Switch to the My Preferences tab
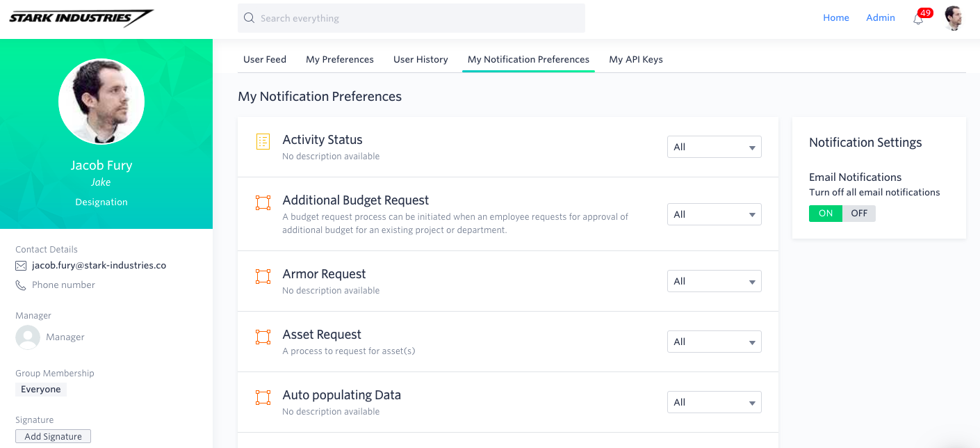 340,59
